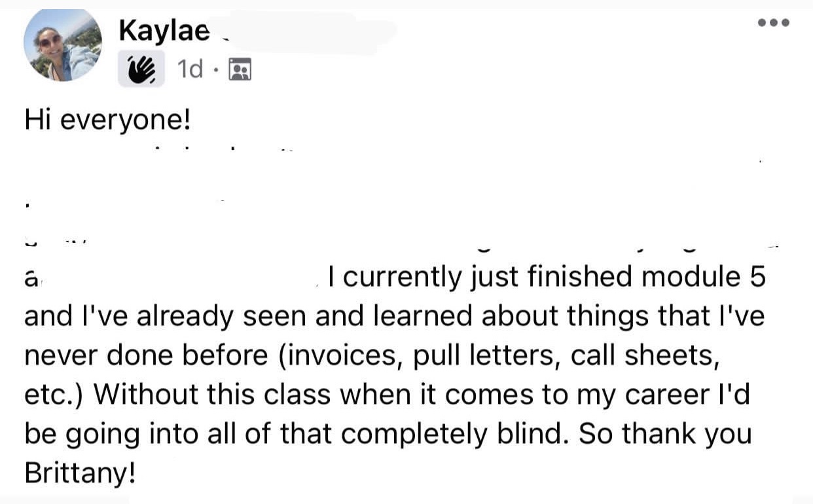The width and height of the screenshot is (813, 504).
Task: Click the 1d post timestamp
Action: coord(190,69)
